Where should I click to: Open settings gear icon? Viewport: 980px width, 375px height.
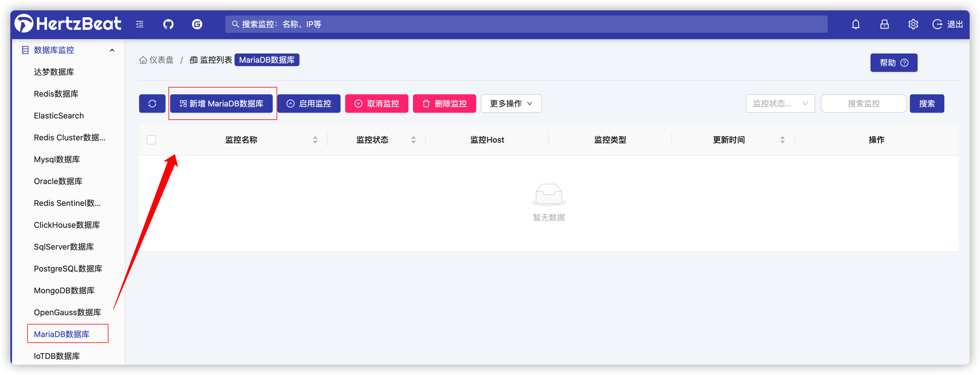(913, 24)
